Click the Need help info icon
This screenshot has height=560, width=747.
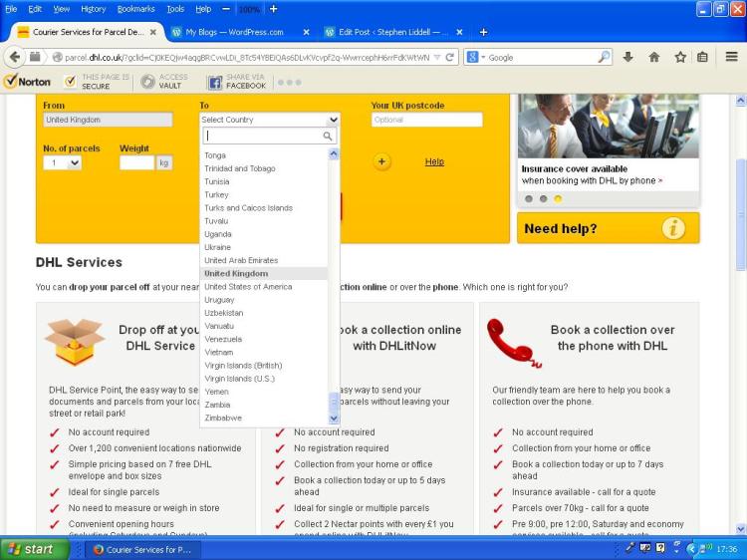click(673, 228)
